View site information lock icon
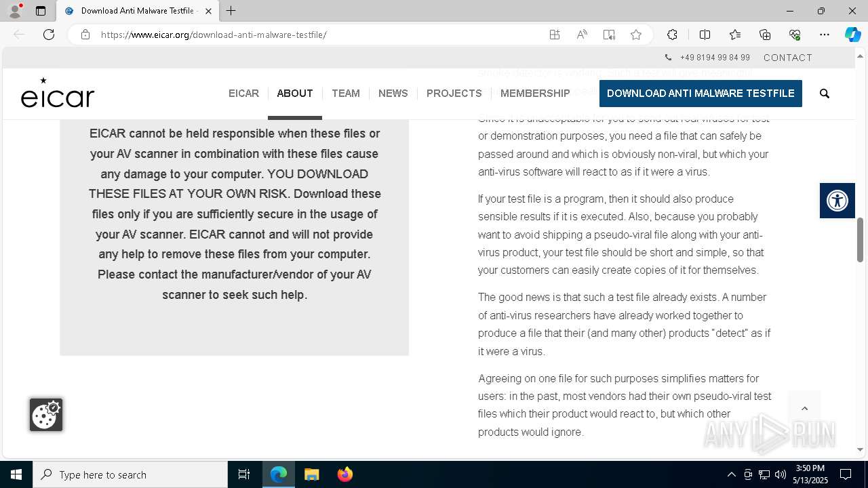The width and height of the screenshot is (868, 488). pos(85,35)
